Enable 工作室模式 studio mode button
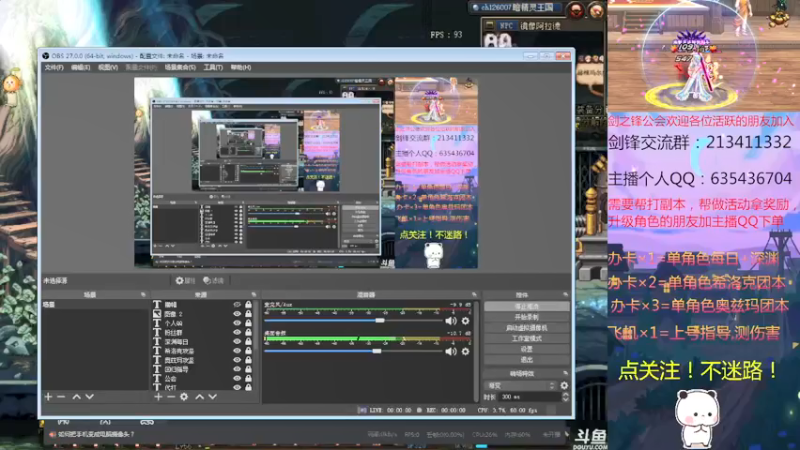 pyautogui.click(x=527, y=338)
